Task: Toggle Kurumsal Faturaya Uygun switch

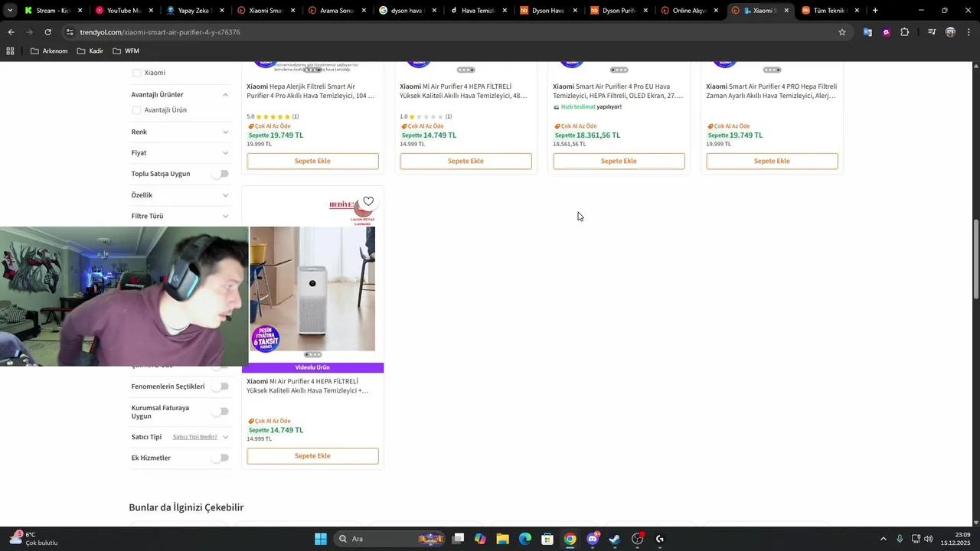Action: point(220,412)
